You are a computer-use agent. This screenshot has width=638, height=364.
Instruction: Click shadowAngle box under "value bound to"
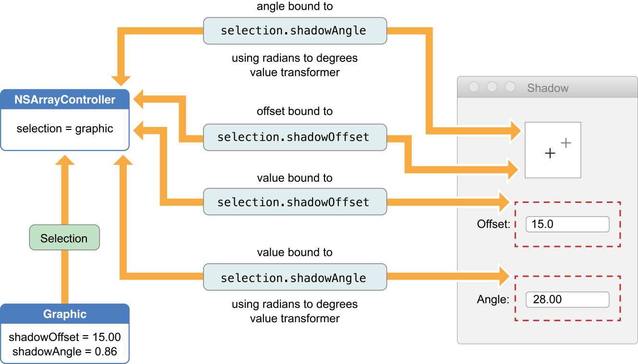(295, 278)
